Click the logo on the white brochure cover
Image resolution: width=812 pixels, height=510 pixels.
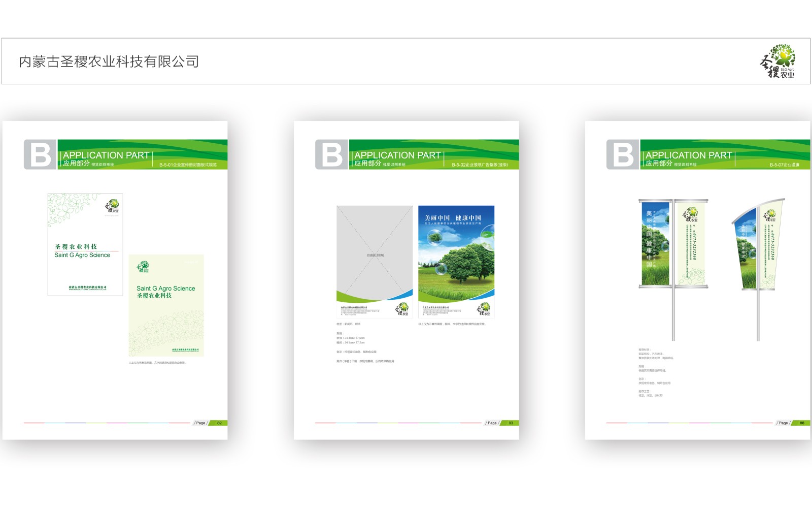pyautogui.click(x=112, y=207)
